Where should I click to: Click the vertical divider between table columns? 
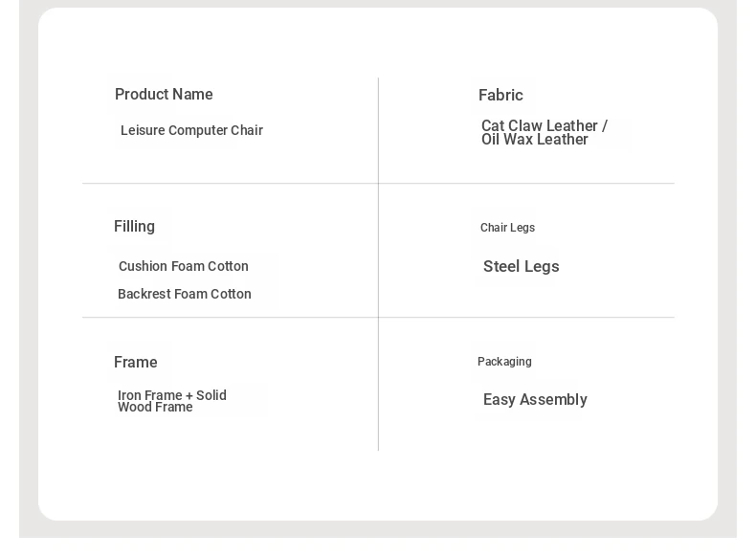tap(379, 264)
